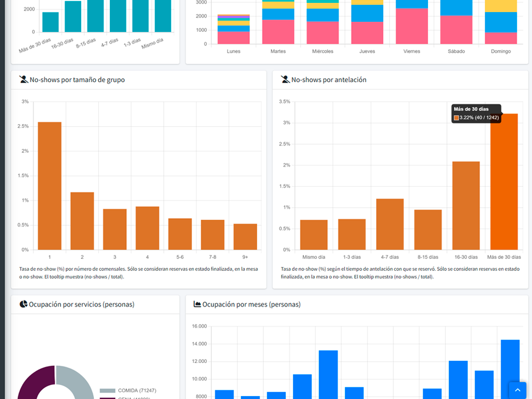The height and width of the screenshot is (399, 532).
Task: Click the 'Más de 30 días' orange bar
Action: pos(504,182)
